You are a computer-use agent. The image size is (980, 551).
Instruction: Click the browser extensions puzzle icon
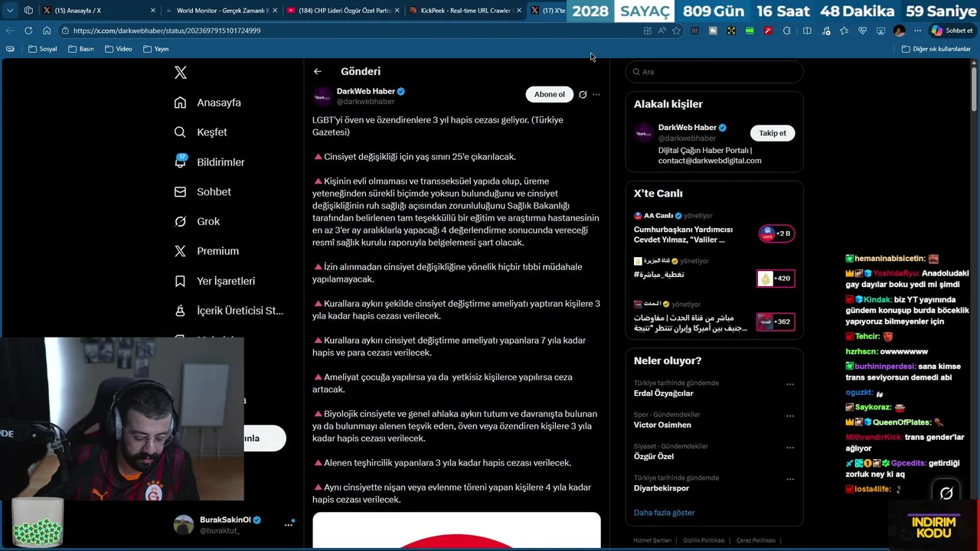(786, 31)
